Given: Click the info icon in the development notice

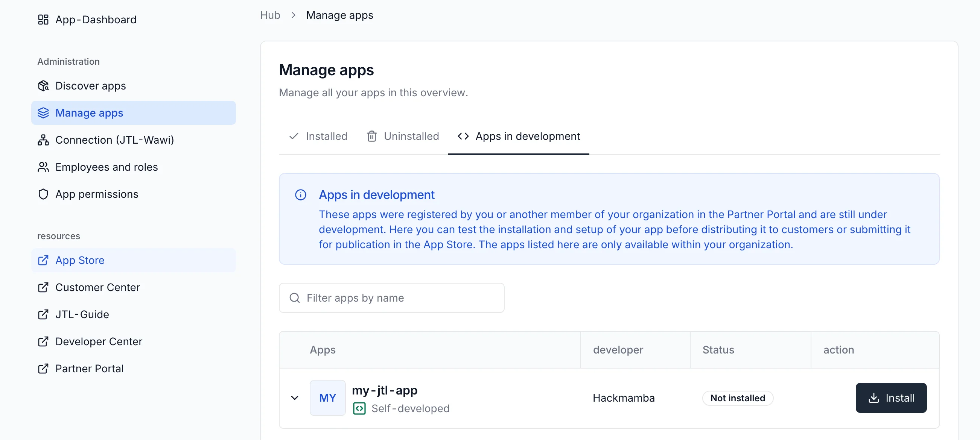Looking at the screenshot, I should 301,195.
